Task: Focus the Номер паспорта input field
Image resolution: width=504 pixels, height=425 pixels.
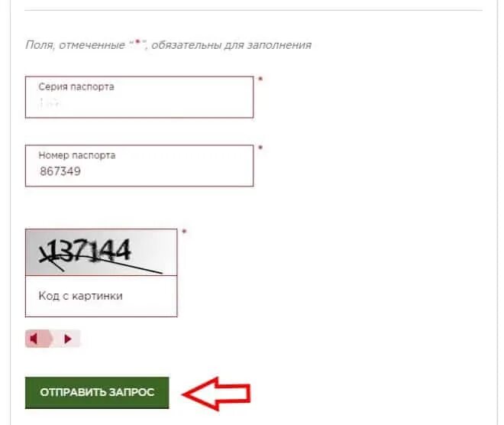Action: [x=139, y=166]
